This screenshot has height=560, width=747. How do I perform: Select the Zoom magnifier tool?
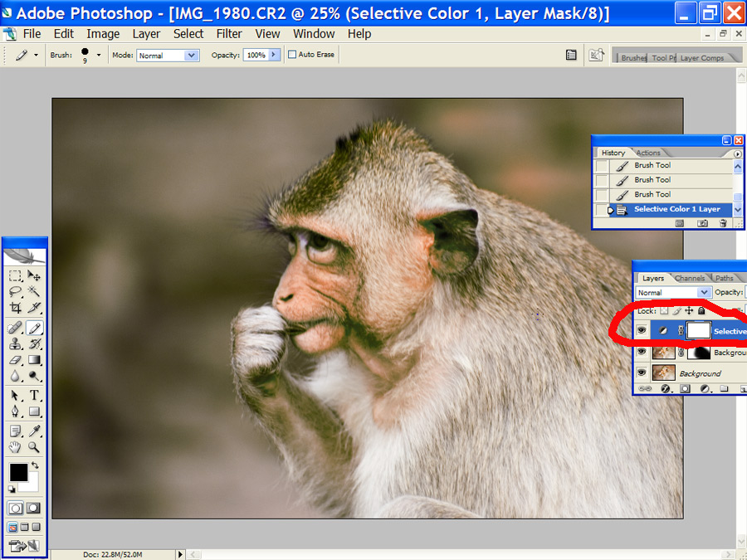click(35, 447)
